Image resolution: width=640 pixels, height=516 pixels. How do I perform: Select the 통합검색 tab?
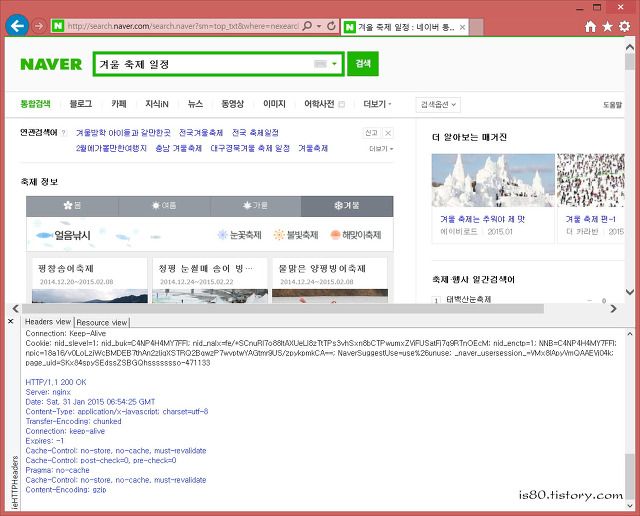click(36, 104)
